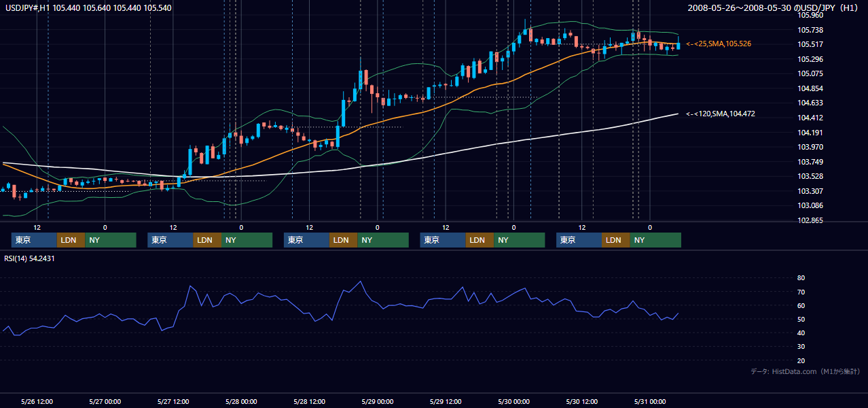The width and height of the screenshot is (868, 408).
Task: Click the RSI 70 level label
Action: click(801, 292)
